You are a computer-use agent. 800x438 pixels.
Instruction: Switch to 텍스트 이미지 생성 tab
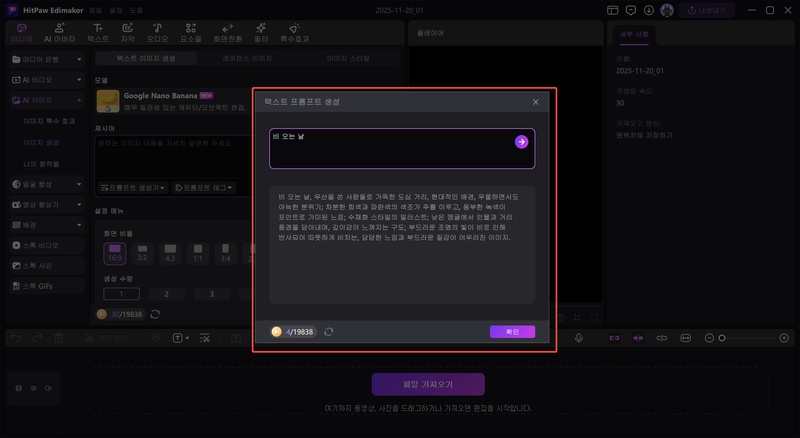click(146, 59)
